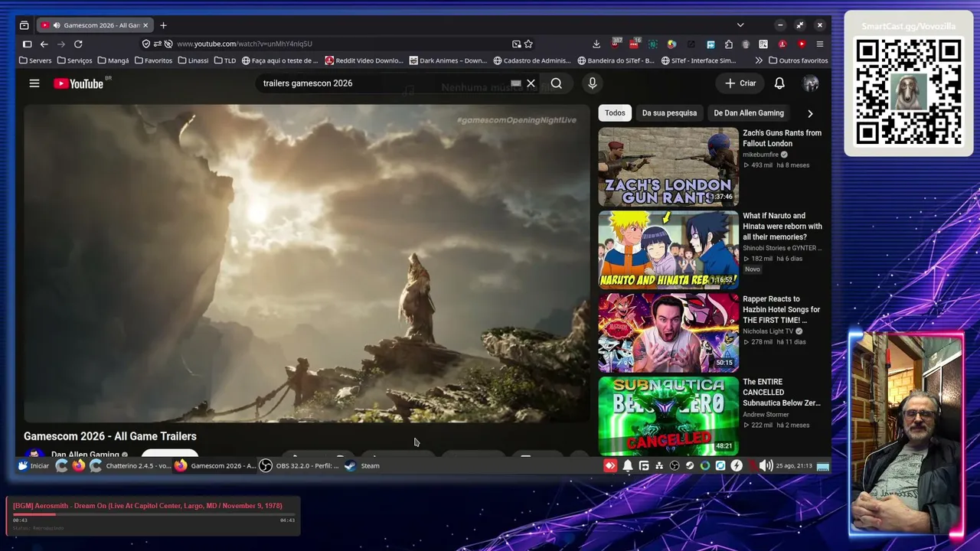Open the YouTube account avatar menu
Image resolution: width=980 pixels, height=551 pixels.
[811, 83]
